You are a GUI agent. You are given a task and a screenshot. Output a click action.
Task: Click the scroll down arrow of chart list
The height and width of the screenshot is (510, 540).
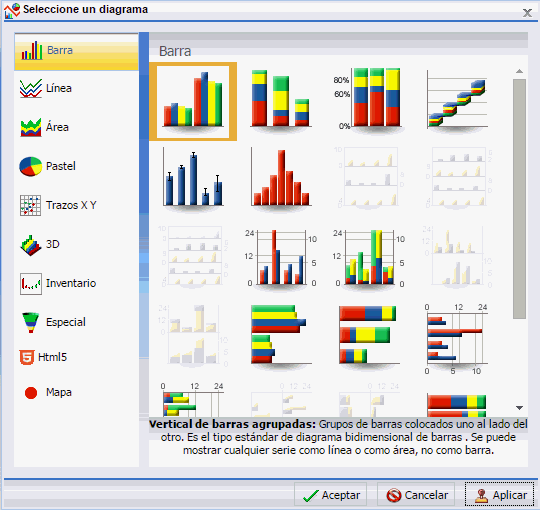pos(519,408)
